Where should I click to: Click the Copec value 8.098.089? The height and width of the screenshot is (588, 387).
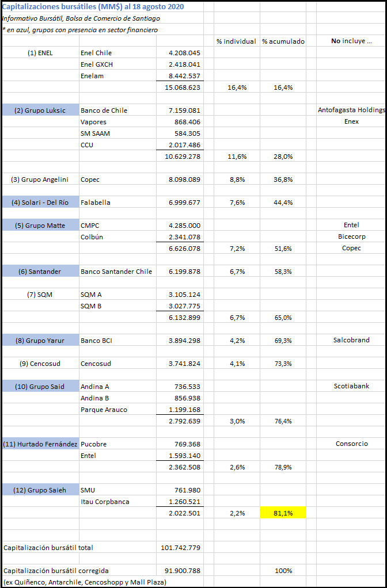coord(180,180)
